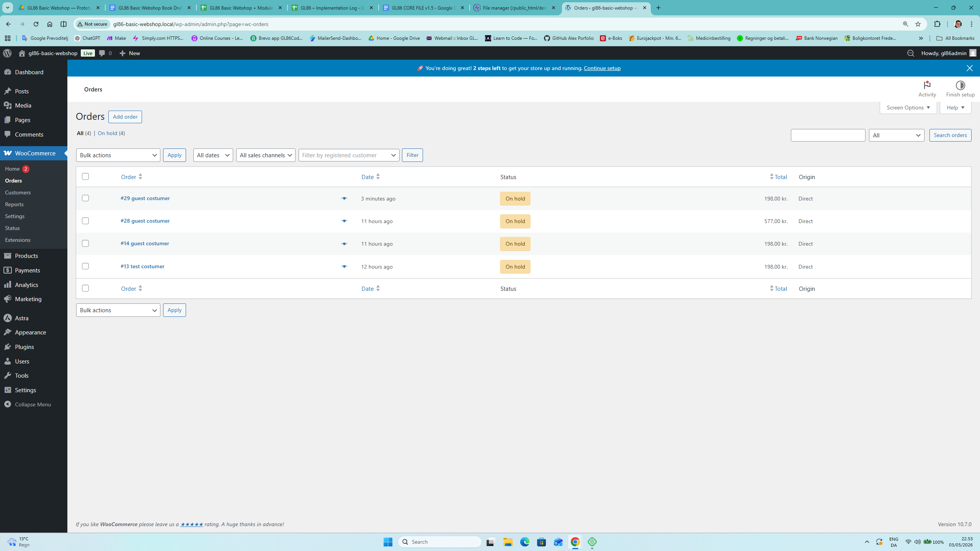Open the Windows Start menu
Screen dimensions: 980x551
(388, 542)
